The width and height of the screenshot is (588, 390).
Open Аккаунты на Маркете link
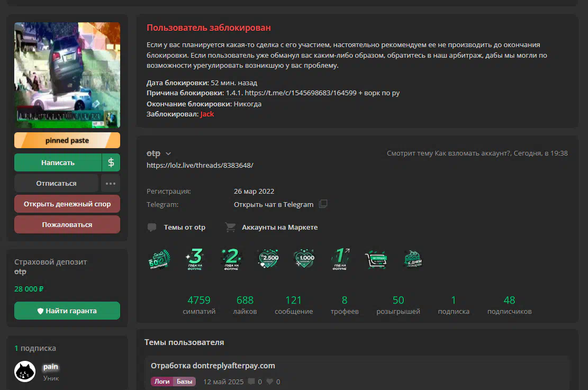point(280,227)
